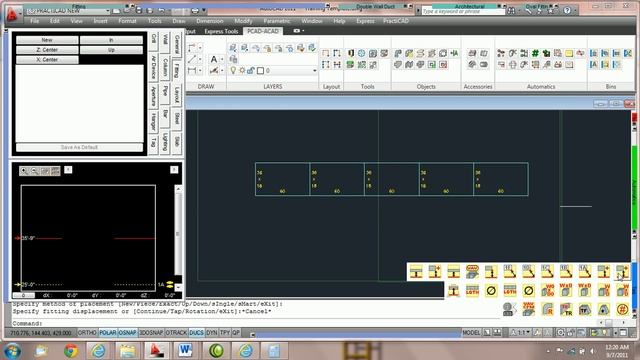Select the Fitting vertical tab
Viewport: 640px width, 360px height.
pos(176,70)
